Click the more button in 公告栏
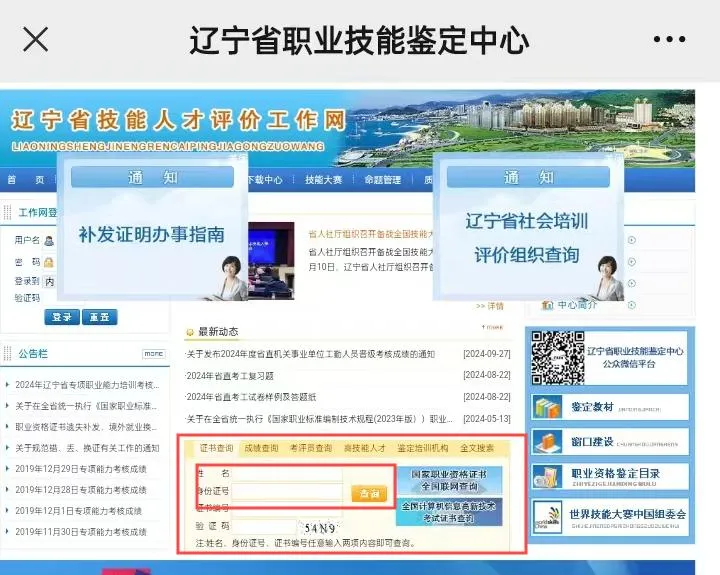Viewport: 720px width, 575px height. coord(154,354)
